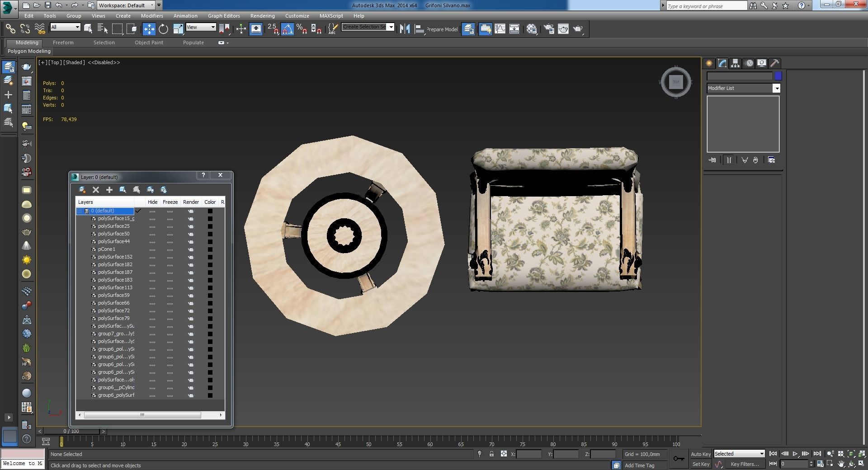Image resolution: width=868 pixels, height=470 pixels.
Task: Open the Workspace Default dropdown
Action: (126, 5)
